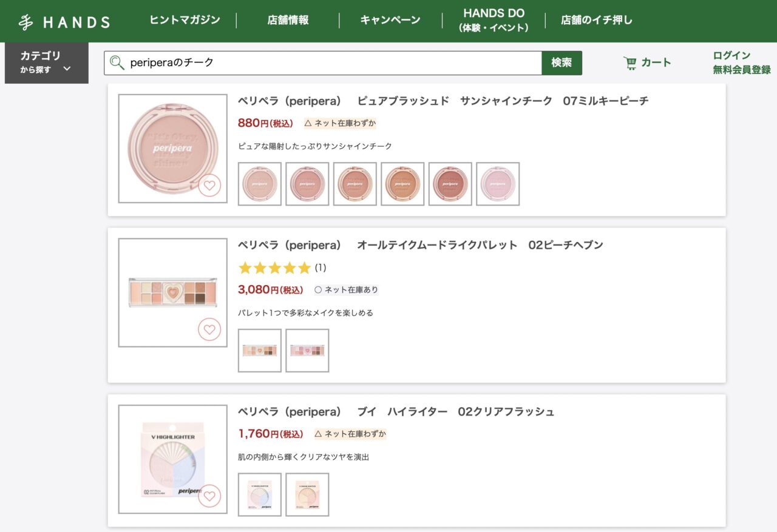Viewport: 777px width, 532px height.
Task: Open the キャンペーン menu
Action: tap(390, 20)
